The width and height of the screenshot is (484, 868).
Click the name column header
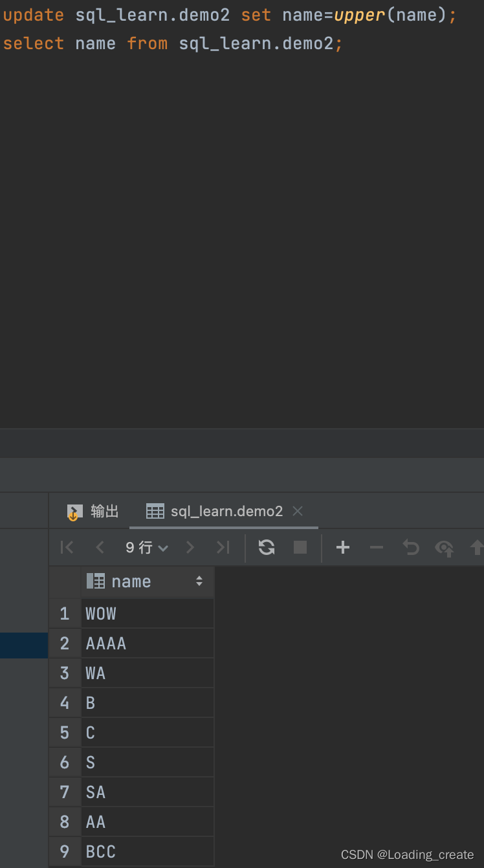[148, 581]
